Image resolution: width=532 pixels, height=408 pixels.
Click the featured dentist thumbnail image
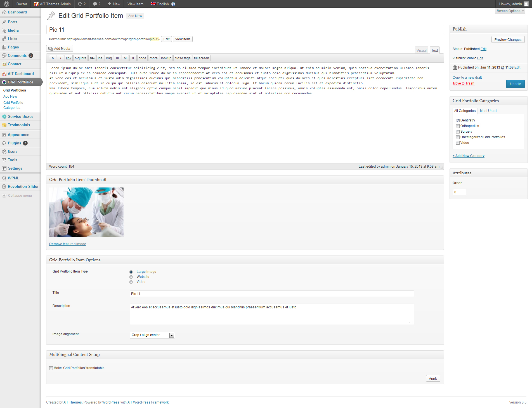coord(86,212)
